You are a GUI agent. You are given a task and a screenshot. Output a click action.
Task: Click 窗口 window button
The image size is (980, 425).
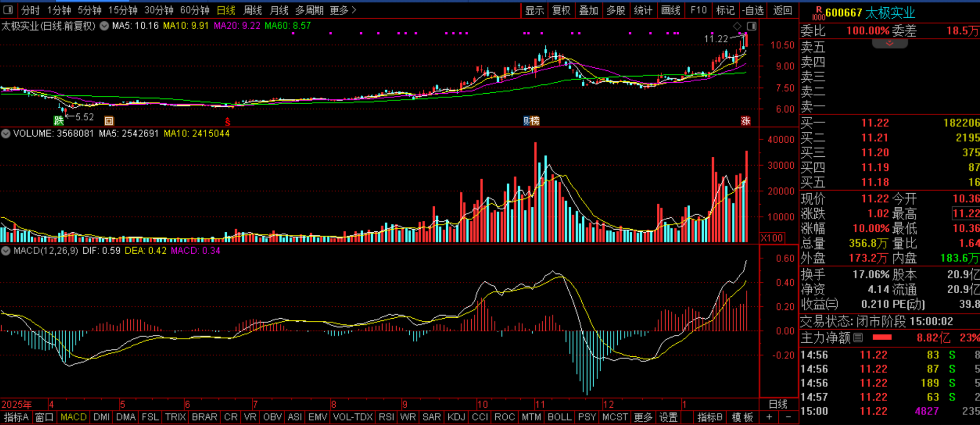point(44,417)
